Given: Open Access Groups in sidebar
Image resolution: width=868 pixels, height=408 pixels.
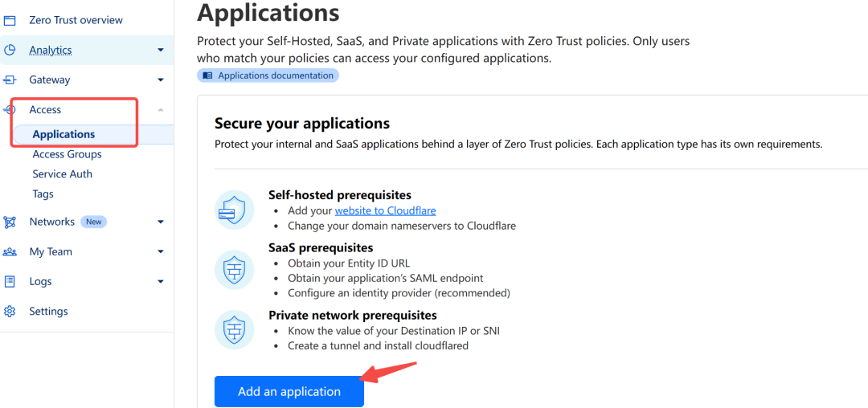Looking at the screenshot, I should tap(67, 154).
